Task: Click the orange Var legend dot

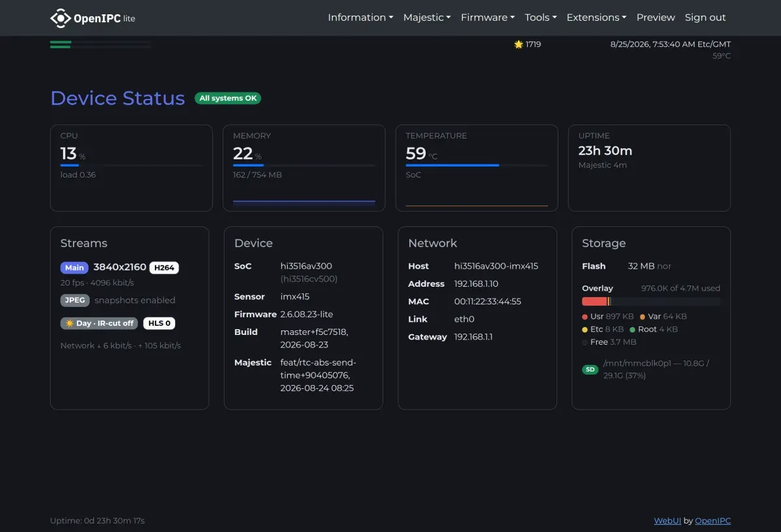Action: [642, 317]
